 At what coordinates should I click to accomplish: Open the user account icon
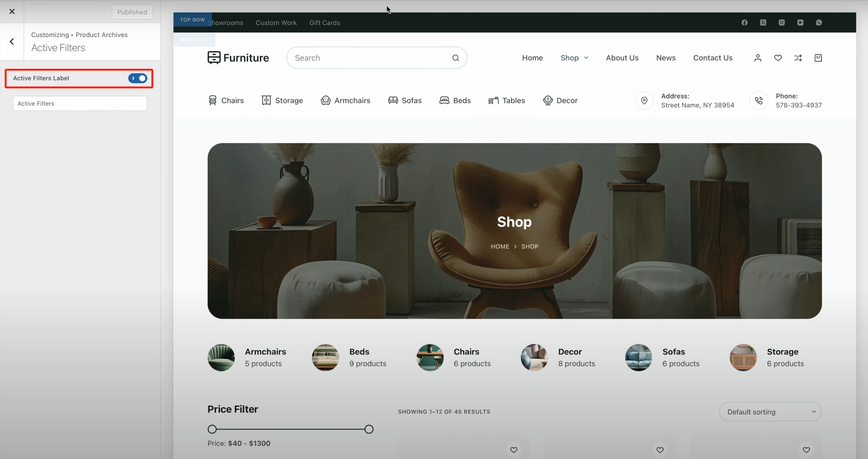758,58
